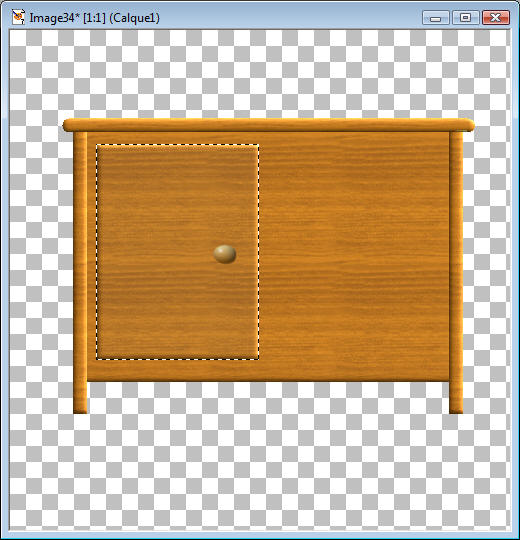This screenshot has width=520, height=540.
Task: Click the top-left corner of selection marquee
Action: [97, 145]
